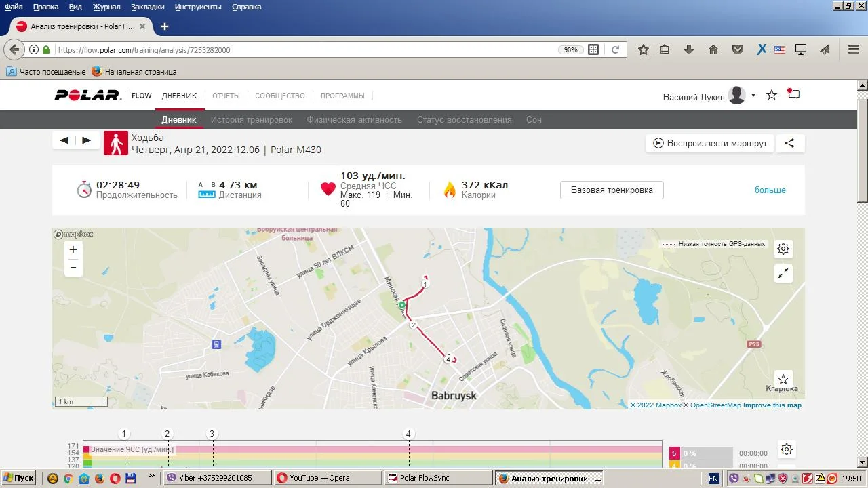Click the Pocket icon in toolbar
The height and width of the screenshot is (488, 868).
point(738,49)
